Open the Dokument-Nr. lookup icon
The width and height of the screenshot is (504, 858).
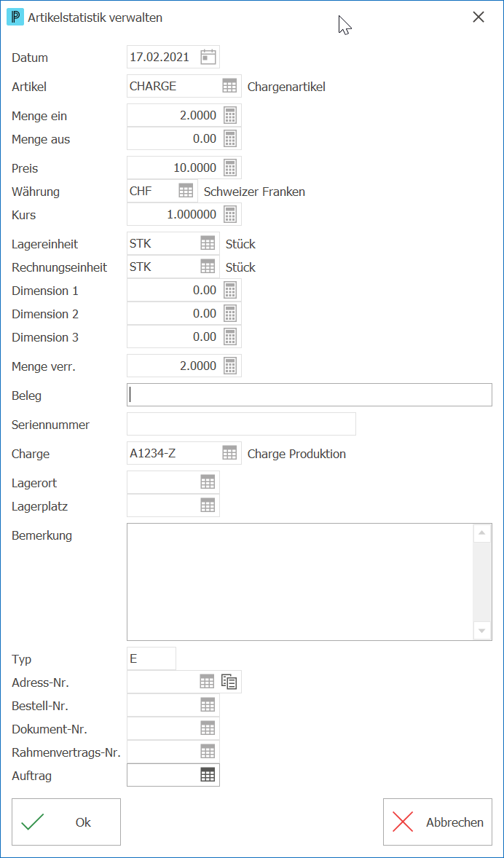pos(208,728)
